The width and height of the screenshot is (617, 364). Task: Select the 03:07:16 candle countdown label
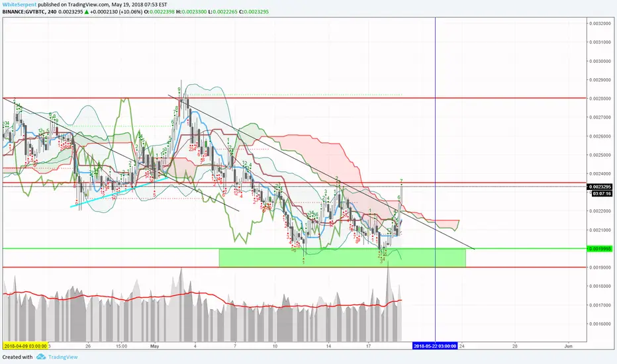pyautogui.click(x=602, y=194)
